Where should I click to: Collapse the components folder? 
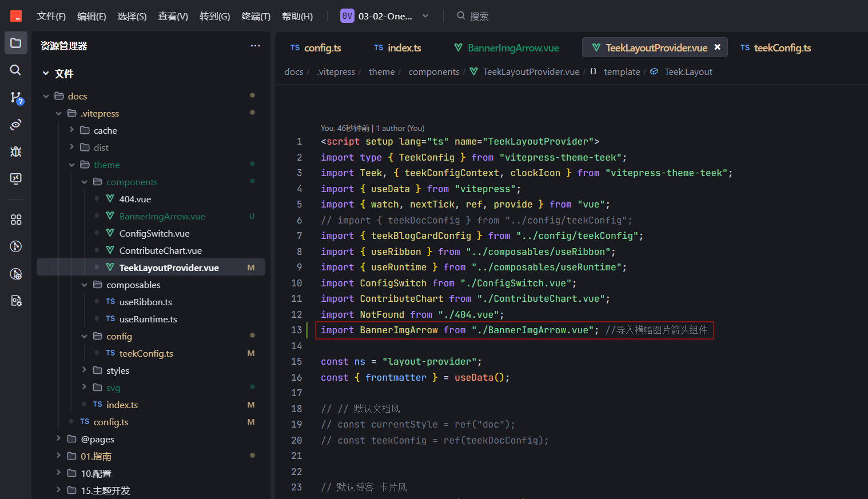pos(84,182)
